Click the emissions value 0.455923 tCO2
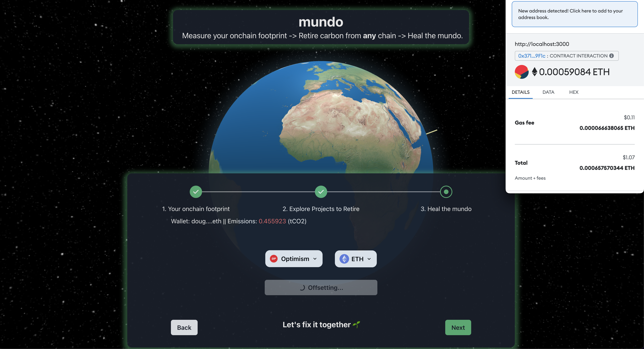644x349 pixels. [x=272, y=221]
